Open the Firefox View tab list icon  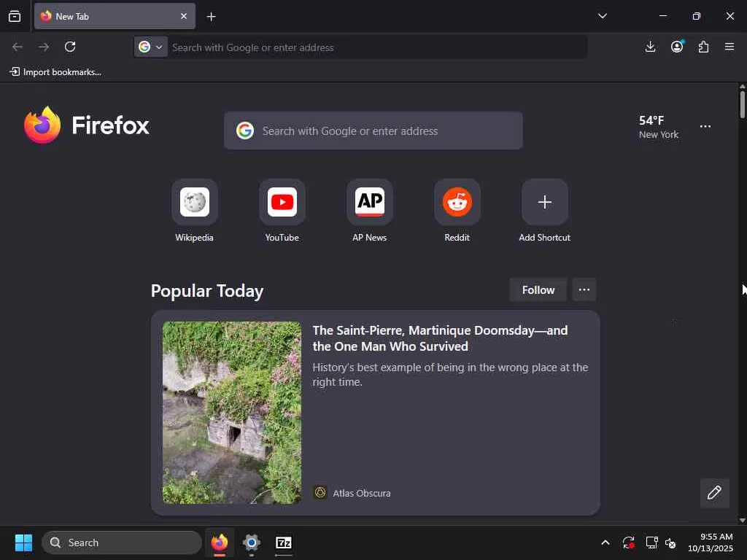[15, 16]
